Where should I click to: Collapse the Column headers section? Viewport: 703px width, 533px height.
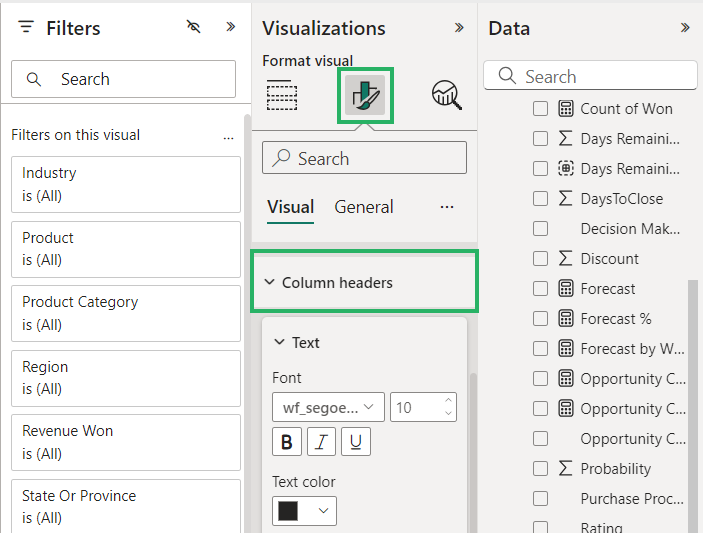(x=269, y=283)
